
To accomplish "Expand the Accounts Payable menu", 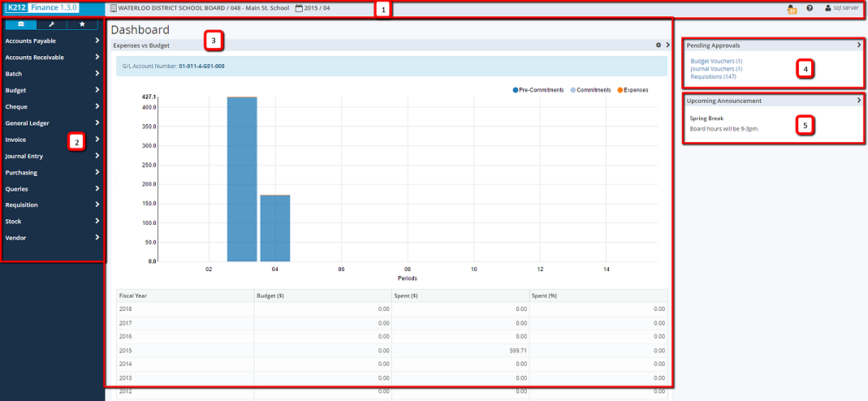I will click(x=52, y=41).
